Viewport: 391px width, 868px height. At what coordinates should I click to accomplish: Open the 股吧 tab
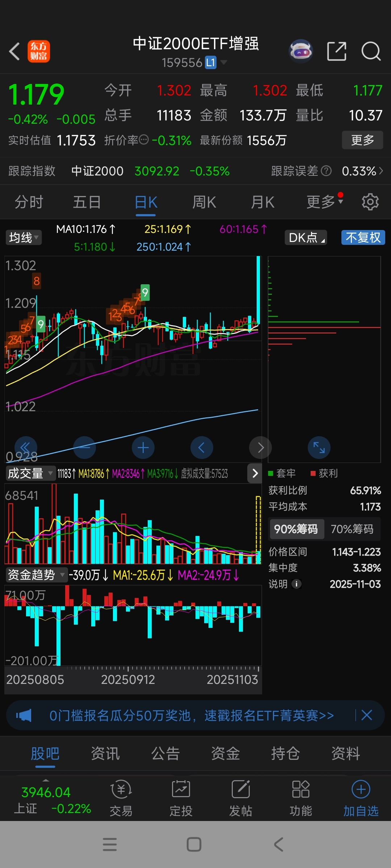[x=45, y=754]
